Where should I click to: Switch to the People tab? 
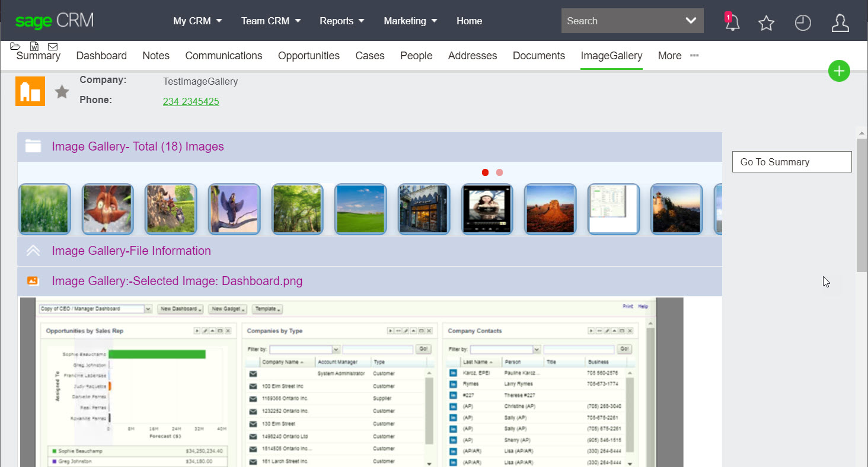(x=416, y=56)
